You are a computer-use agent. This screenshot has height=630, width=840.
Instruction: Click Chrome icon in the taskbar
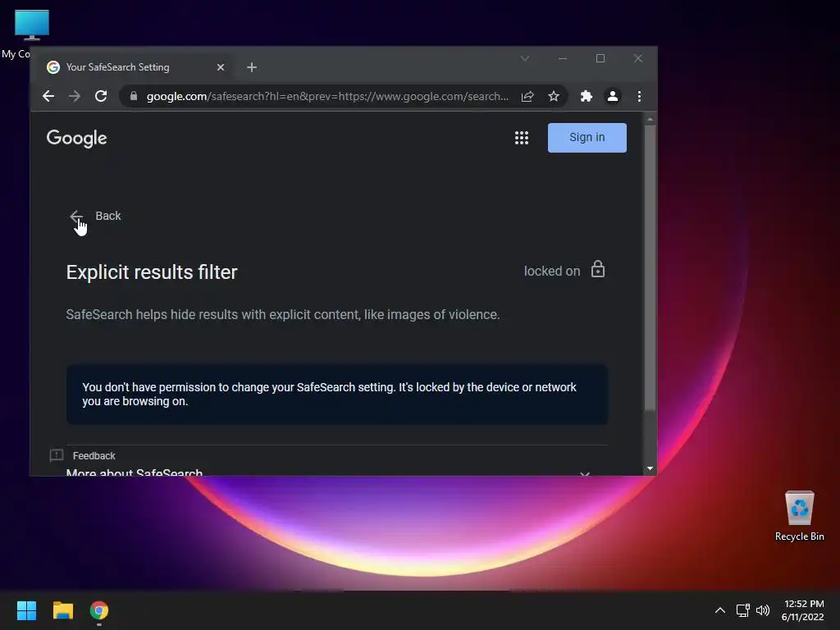(99, 610)
